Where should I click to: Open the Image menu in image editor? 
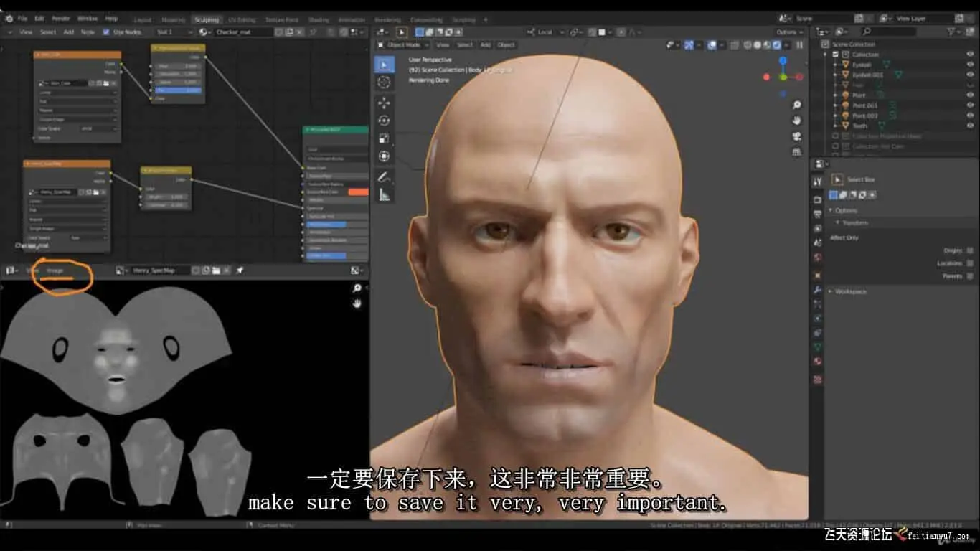(x=55, y=270)
